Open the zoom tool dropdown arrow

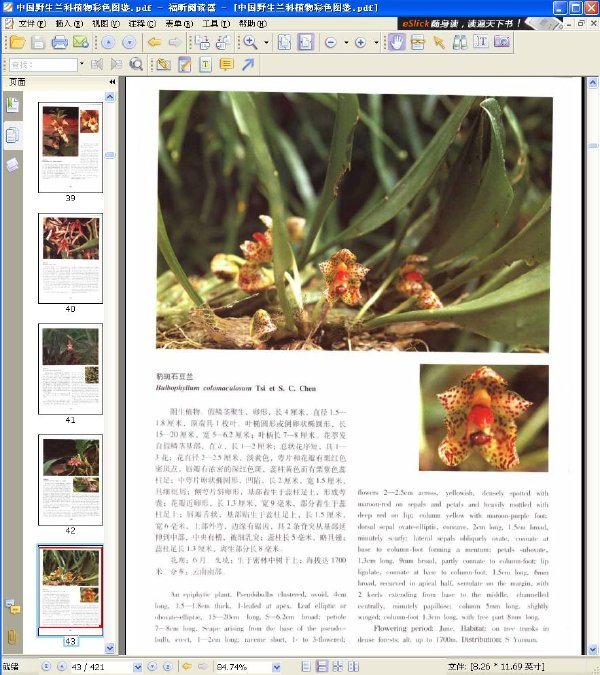point(266,42)
